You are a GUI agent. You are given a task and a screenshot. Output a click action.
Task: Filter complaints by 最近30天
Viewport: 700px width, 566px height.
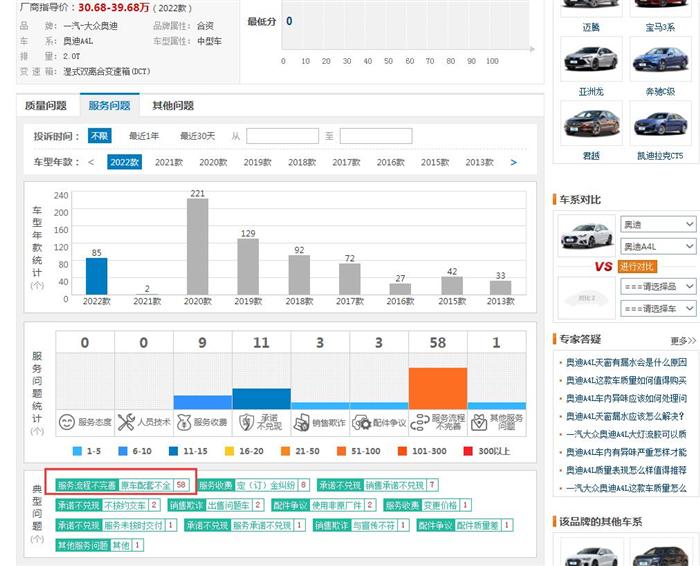point(197,136)
